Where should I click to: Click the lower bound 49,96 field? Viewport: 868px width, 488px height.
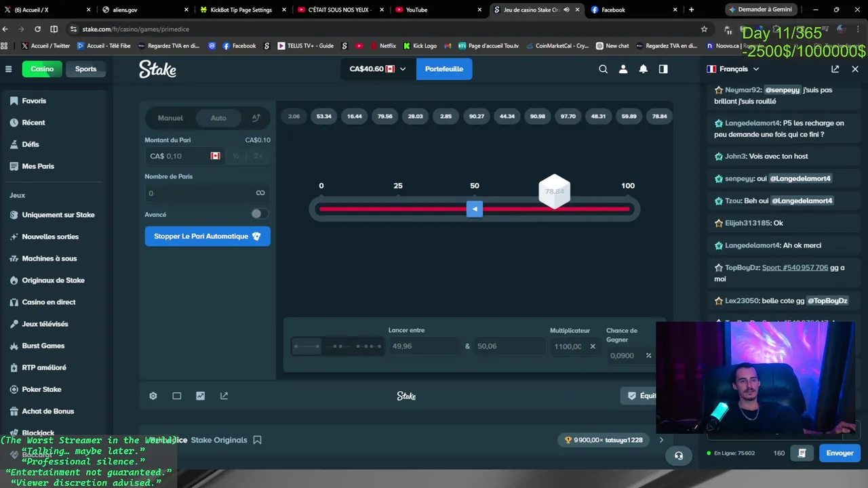425,346
